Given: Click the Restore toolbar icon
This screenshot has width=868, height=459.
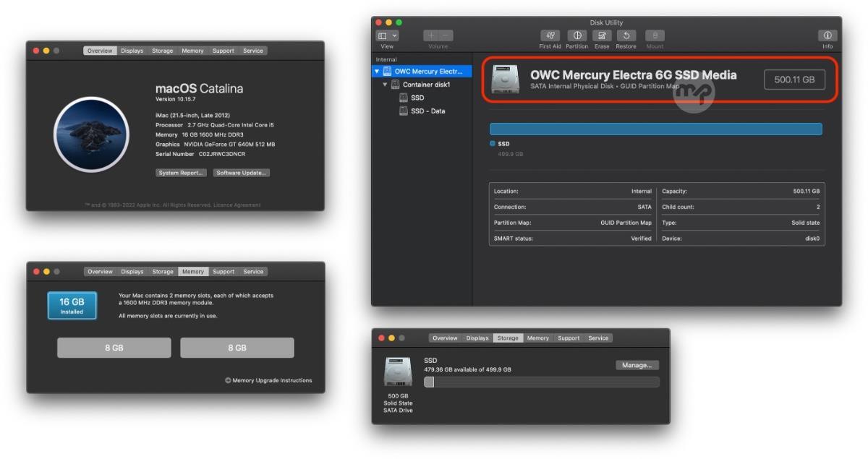Looking at the screenshot, I should (x=626, y=35).
